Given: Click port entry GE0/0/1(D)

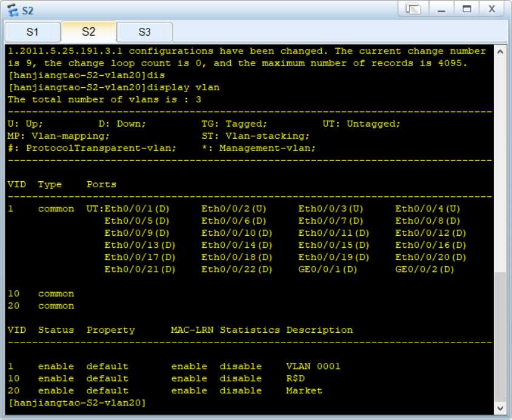Looking at the screenshot, I should (328, 269).
